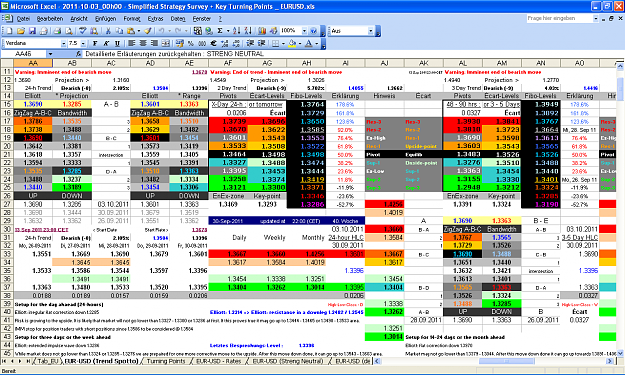Toggle center alignment
Screen dimensions: 625x375
(x=143, y=43)
